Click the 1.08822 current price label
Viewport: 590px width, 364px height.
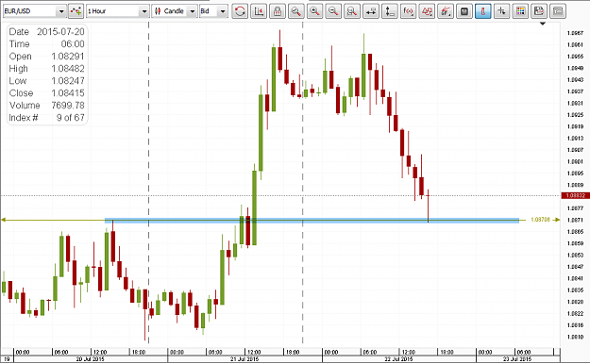(575, 195)
